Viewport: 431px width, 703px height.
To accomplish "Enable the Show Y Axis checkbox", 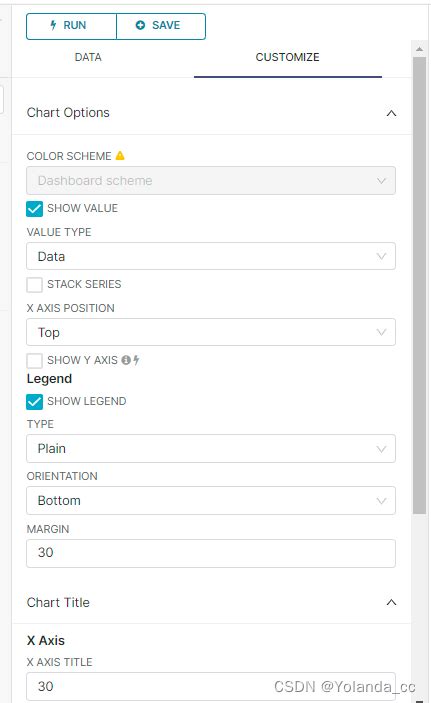I will [x=35, y=360].
